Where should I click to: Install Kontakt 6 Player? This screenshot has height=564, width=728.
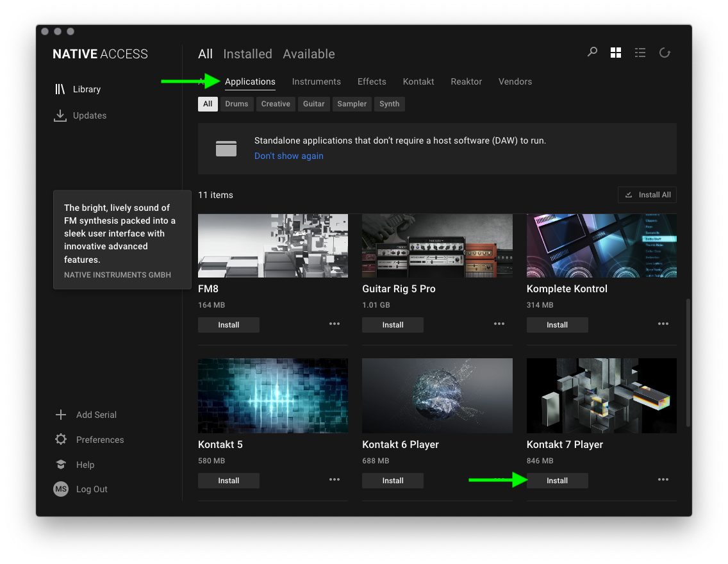pos(393,481)
